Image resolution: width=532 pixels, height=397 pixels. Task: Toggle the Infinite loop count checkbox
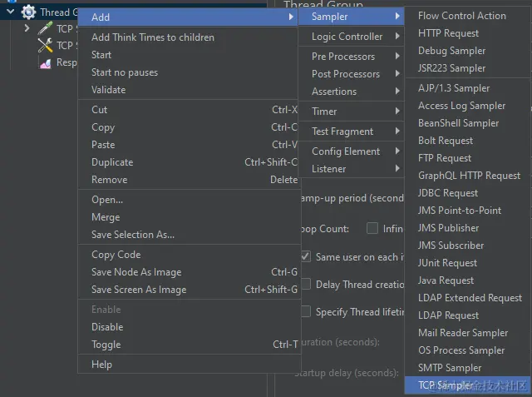tap(373, 228)
